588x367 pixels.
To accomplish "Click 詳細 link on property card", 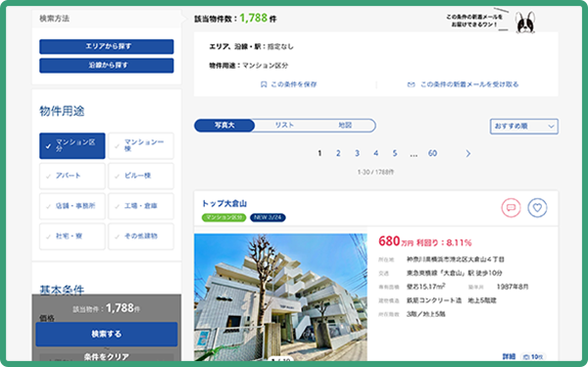I will click(509, 356).
